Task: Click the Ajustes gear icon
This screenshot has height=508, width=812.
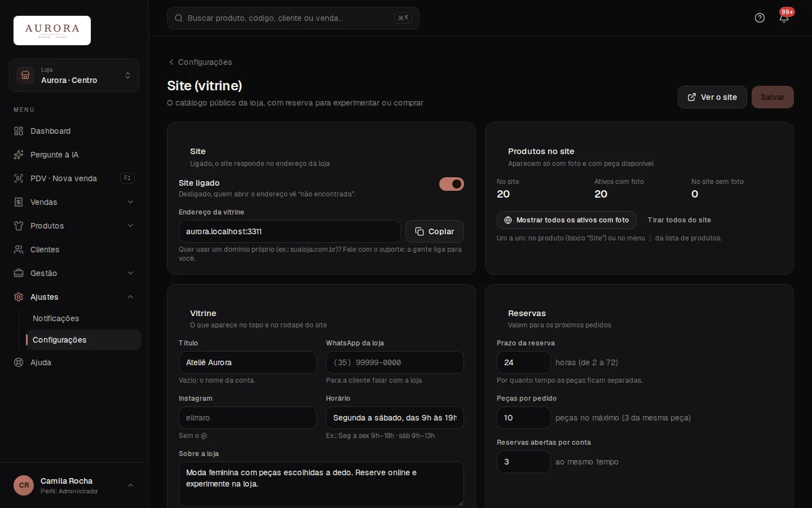Action: 19,297
